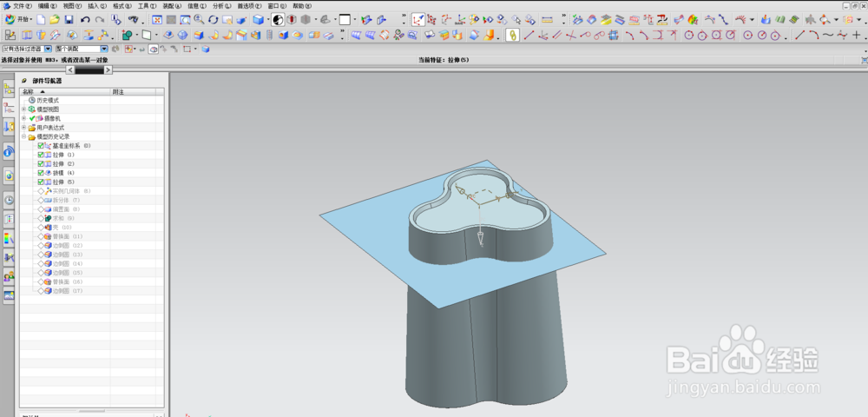The image size is (868, 417).
Task: Open the white background color dropdown arrow
Action: [355, 19]
